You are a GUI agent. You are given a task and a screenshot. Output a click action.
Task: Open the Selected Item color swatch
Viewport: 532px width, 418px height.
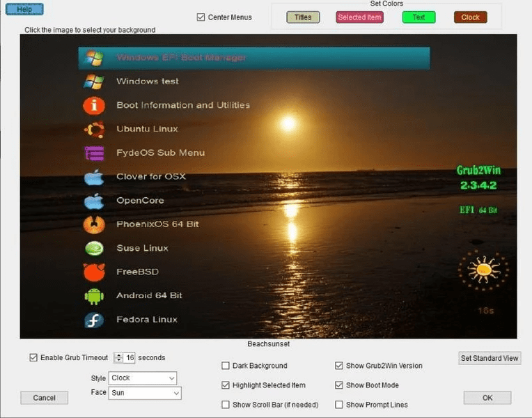[x=359, y=17]
